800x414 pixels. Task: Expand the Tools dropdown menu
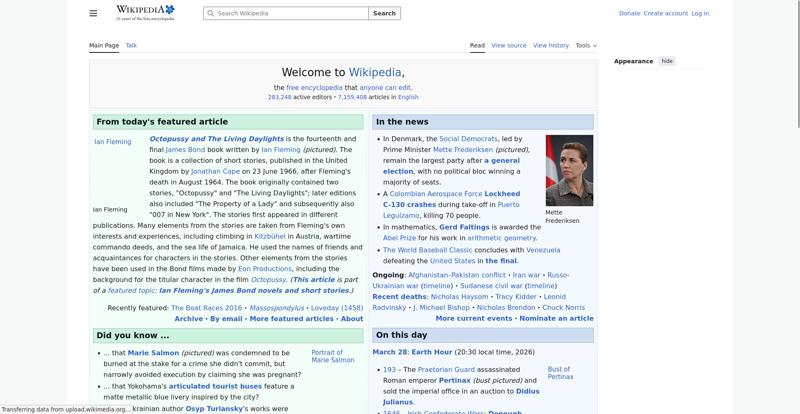click(x=586, y=45)
